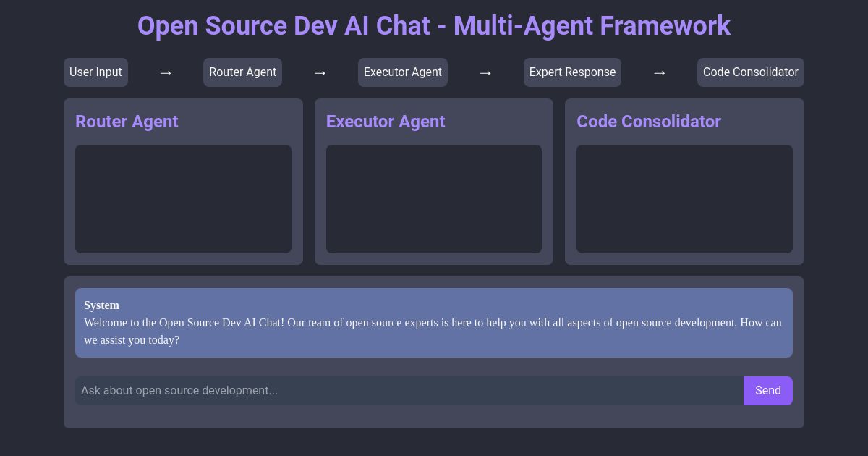Select the Router Agent workflow step chip
The width and height of the screenshot is (868, 456).
click(242, 72)
